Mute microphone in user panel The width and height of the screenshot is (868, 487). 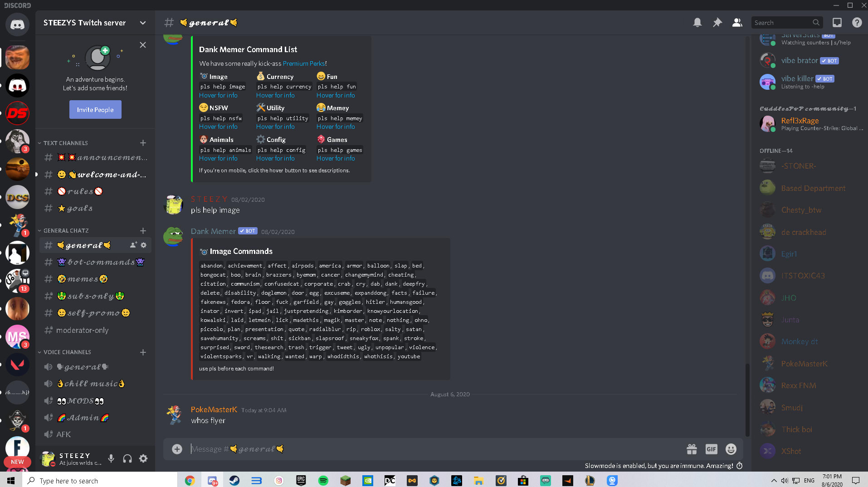coord(111,458)
